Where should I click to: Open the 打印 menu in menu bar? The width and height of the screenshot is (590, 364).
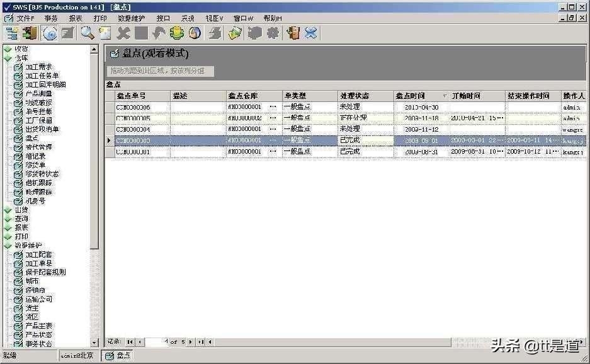coord(100,18)
